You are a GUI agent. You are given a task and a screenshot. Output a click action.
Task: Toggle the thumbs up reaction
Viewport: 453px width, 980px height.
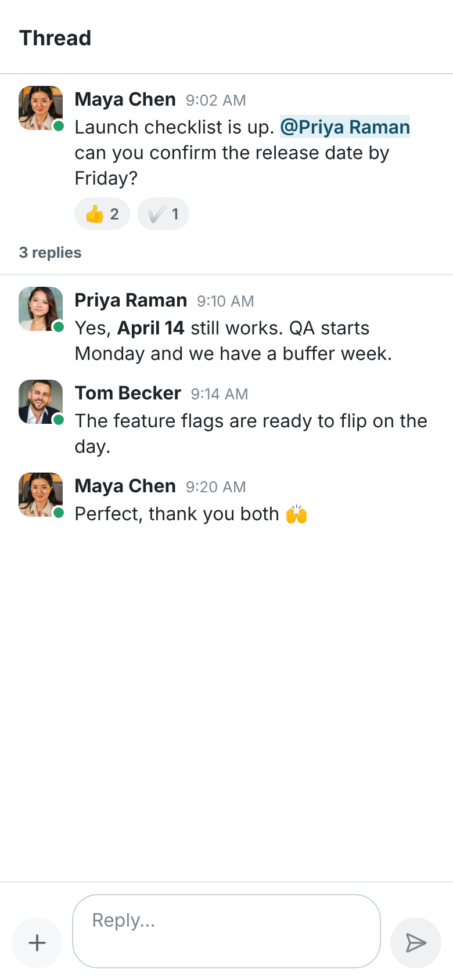(x=102, y=214)
